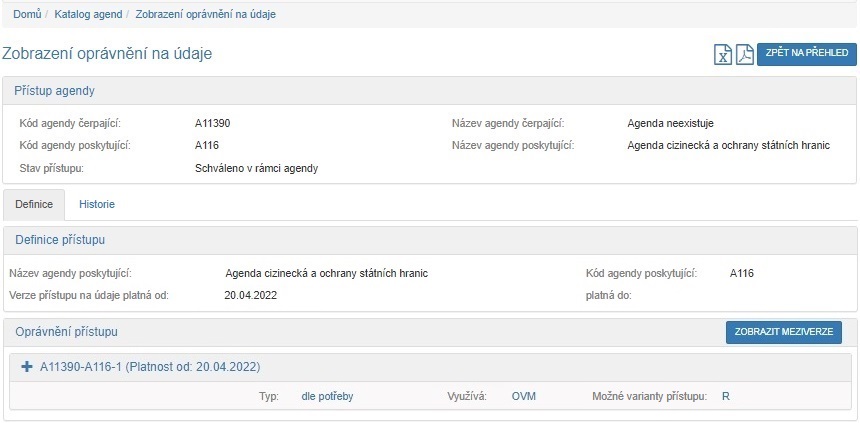Image resolution: width=860 pixels, height=423 pixels.
Task: Click the Přístup agendy panel header
Action: (x=54, y=91)
